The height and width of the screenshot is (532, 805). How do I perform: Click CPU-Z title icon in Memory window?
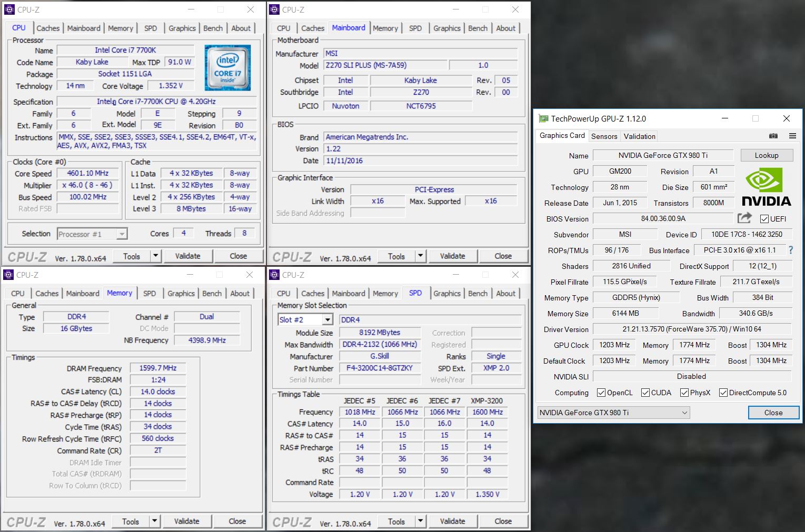coord(8,275)
